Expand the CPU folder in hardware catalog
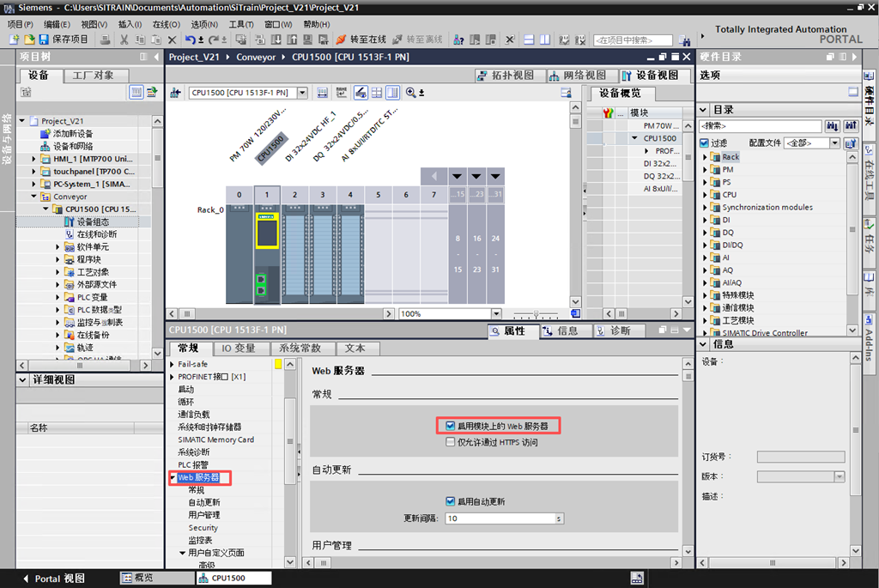The image size is (879, 588). 706,195
